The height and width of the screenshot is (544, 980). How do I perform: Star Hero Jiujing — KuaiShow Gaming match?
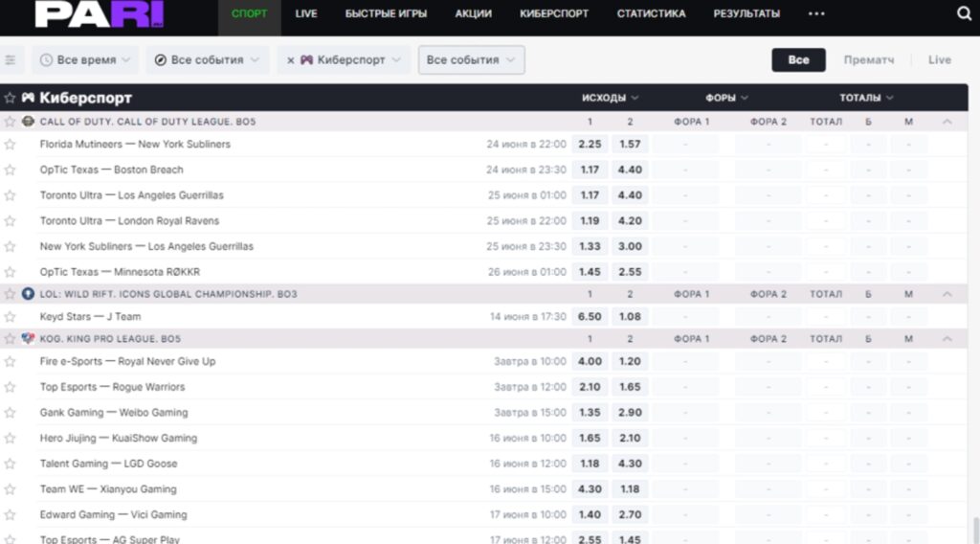point(10,439)
